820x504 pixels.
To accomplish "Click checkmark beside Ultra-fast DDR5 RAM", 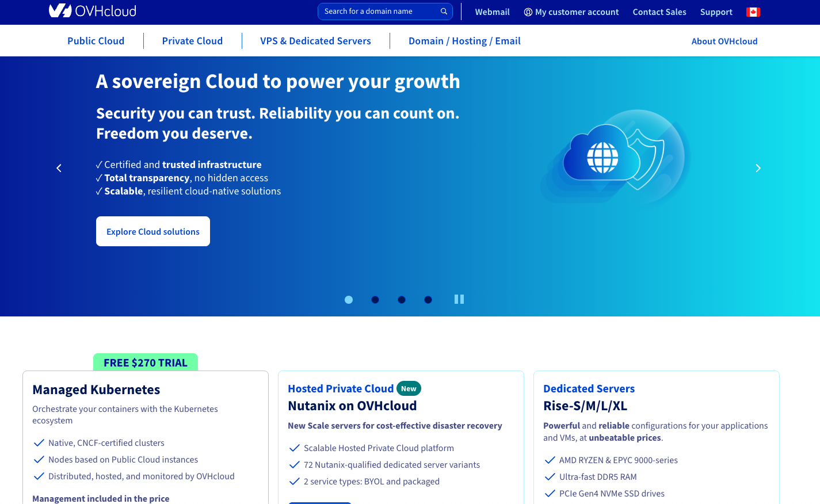I will point(550,476).
